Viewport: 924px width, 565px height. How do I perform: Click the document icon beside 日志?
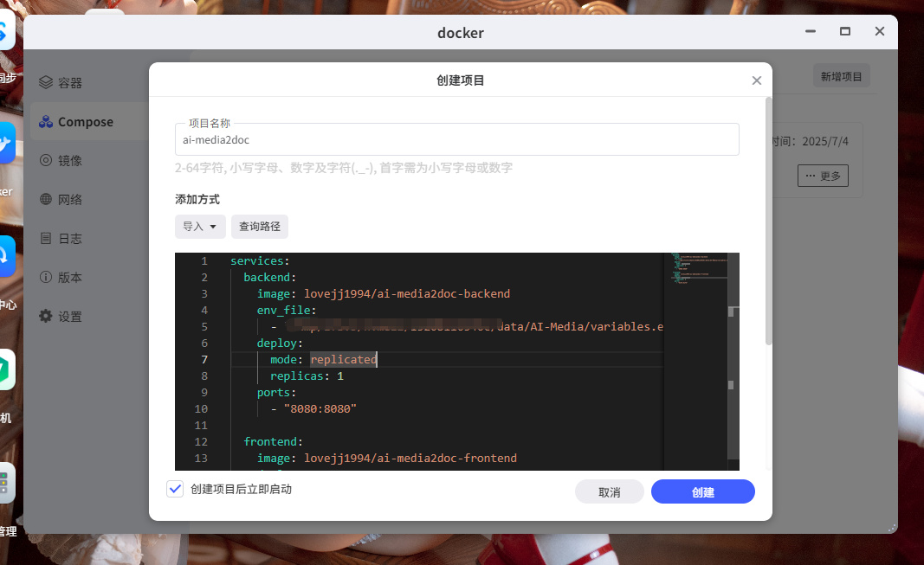[x=46, y=238]
